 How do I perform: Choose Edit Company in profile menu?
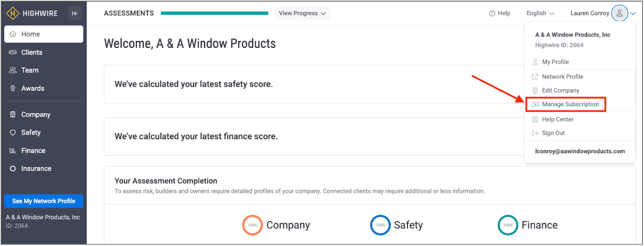[560, 91]
